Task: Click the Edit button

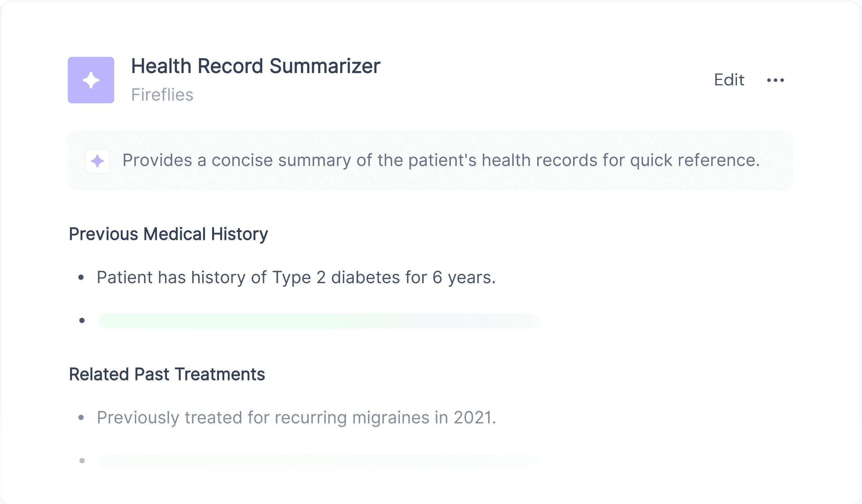Action: pyautogui.click(x=729, y=80)
